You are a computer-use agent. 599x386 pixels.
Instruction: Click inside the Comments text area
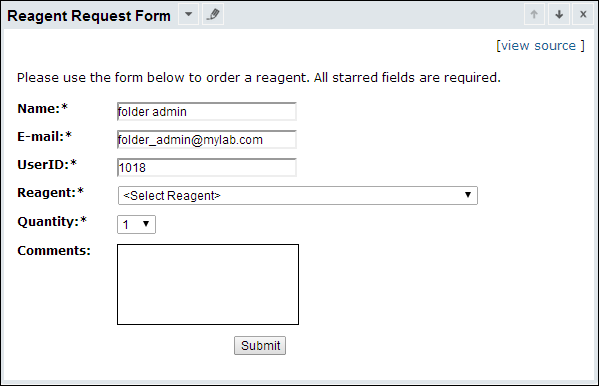coord(208,284)
